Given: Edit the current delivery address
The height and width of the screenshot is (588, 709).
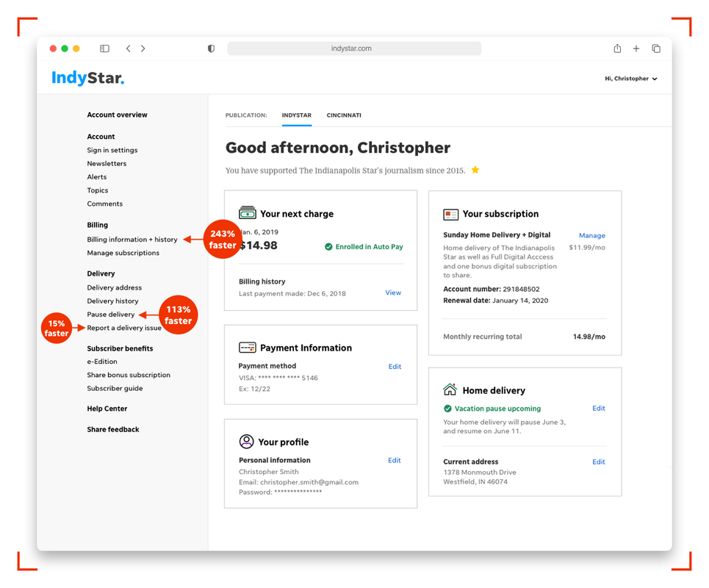Looking at the screenshot, I should pyautogui.click(x=599, y=462).
